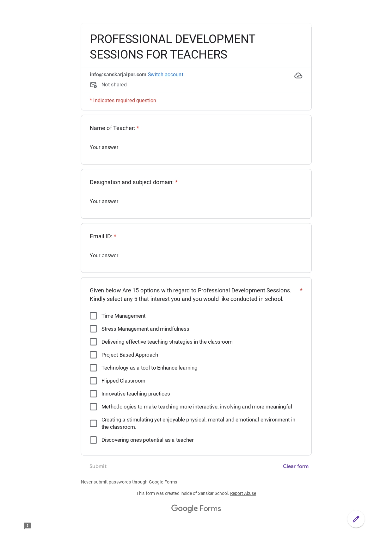Screen dimensions: 392x555
Task: Click the report problem feedback icon
Action: pyautogui.click(x=28, y=526)
